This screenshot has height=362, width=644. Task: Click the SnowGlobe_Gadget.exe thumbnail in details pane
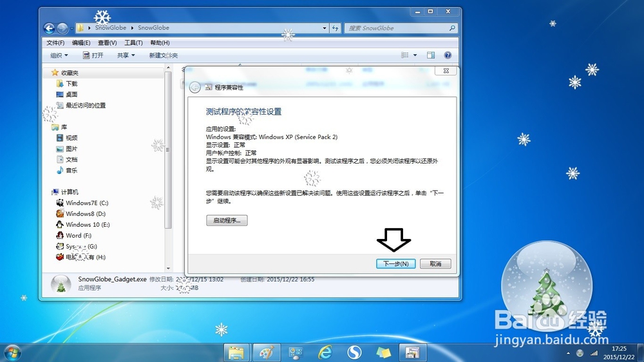(61, 284)
